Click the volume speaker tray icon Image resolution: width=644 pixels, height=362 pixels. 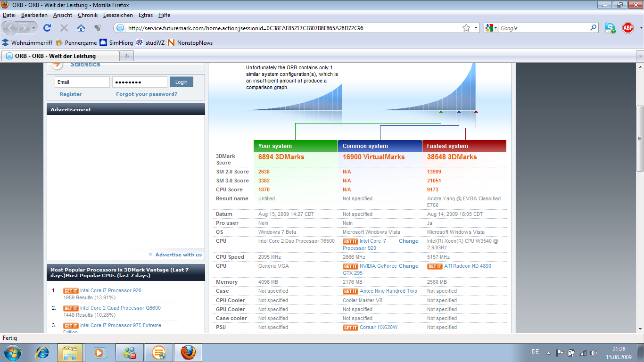[594, 353]
